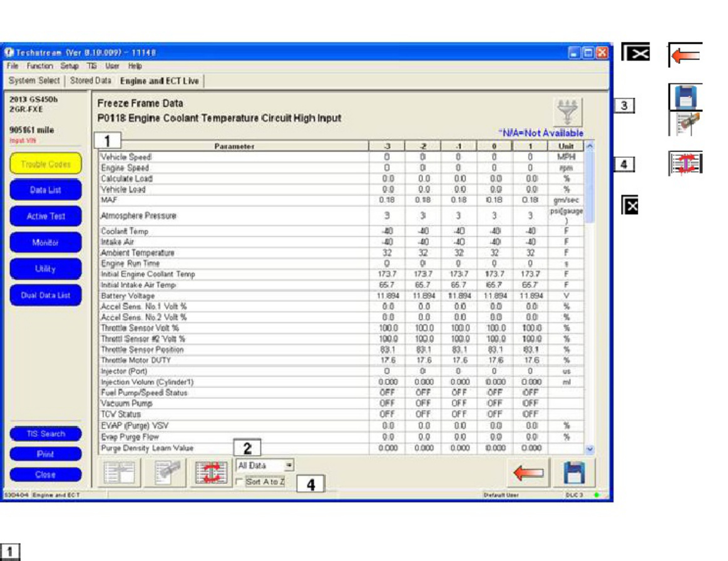Click scroll up arrow of data table
728x561 pixels.
(590, 146)
